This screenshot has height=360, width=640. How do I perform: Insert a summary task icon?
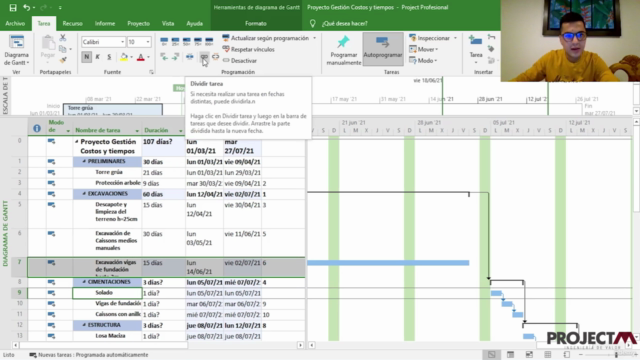(491, 38)
